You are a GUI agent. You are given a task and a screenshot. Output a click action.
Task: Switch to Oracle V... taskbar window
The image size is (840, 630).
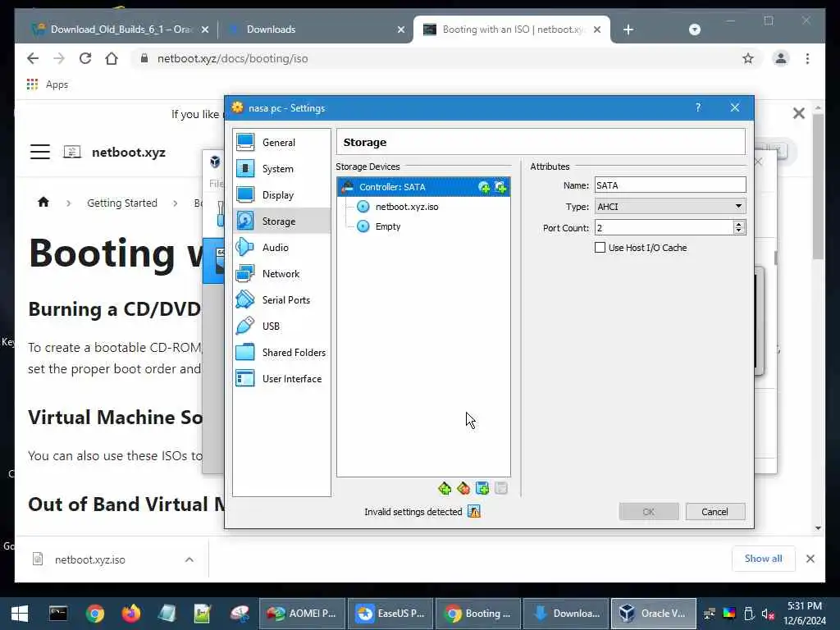pyautogui.click(x=654, y=614)
